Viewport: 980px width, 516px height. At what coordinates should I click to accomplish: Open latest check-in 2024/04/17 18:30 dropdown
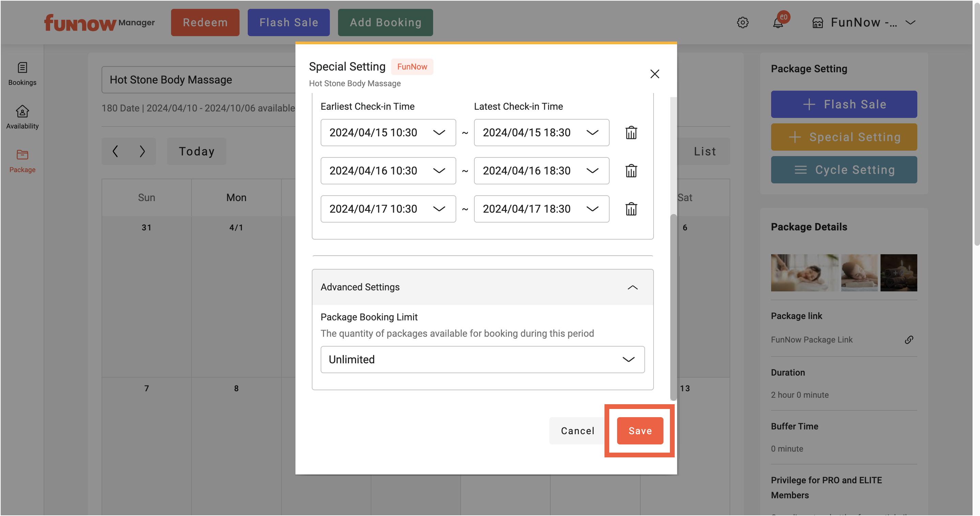[541, 209]
